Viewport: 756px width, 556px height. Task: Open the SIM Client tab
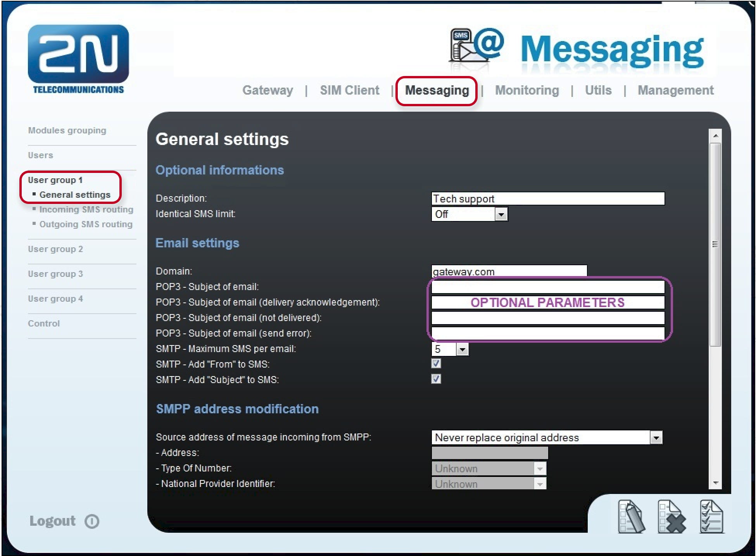click(349, 90)
